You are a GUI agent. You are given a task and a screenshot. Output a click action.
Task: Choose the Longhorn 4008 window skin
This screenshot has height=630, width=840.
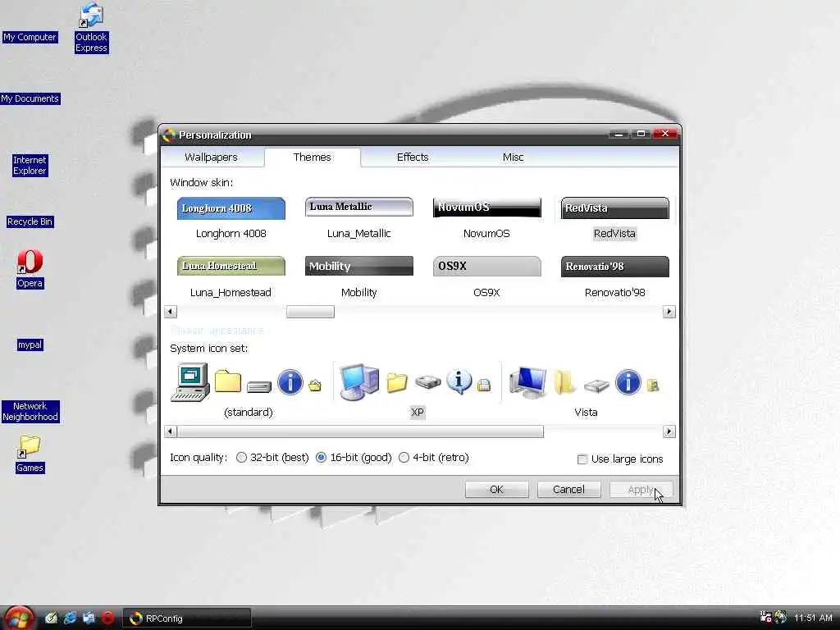click(x=231, y=208)
